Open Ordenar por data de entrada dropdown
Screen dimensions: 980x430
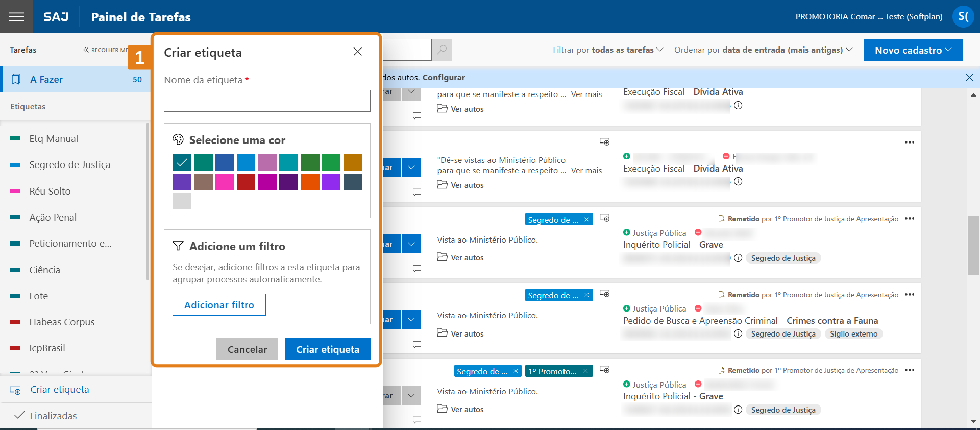coord(763,50)
